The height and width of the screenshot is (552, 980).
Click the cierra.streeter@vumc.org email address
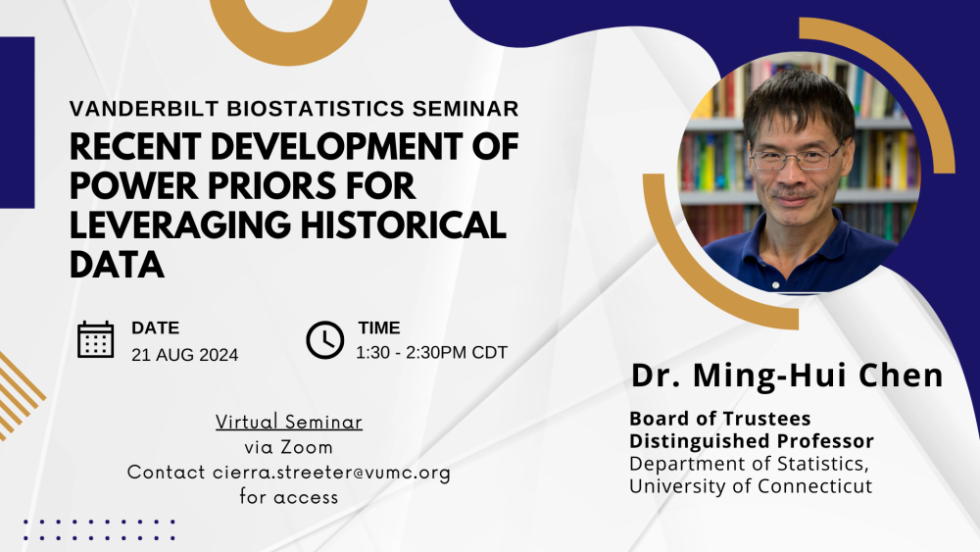tap(331, 473)
